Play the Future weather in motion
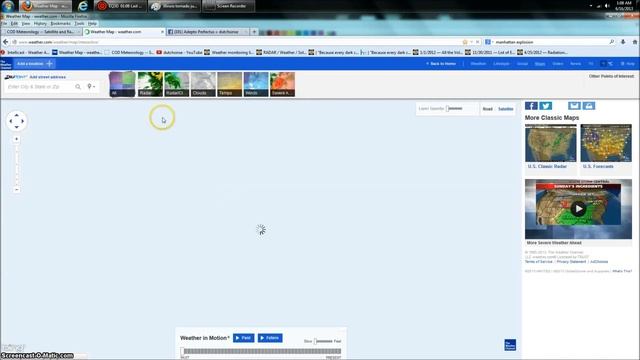The image size is (640, 360). point(270,338)
